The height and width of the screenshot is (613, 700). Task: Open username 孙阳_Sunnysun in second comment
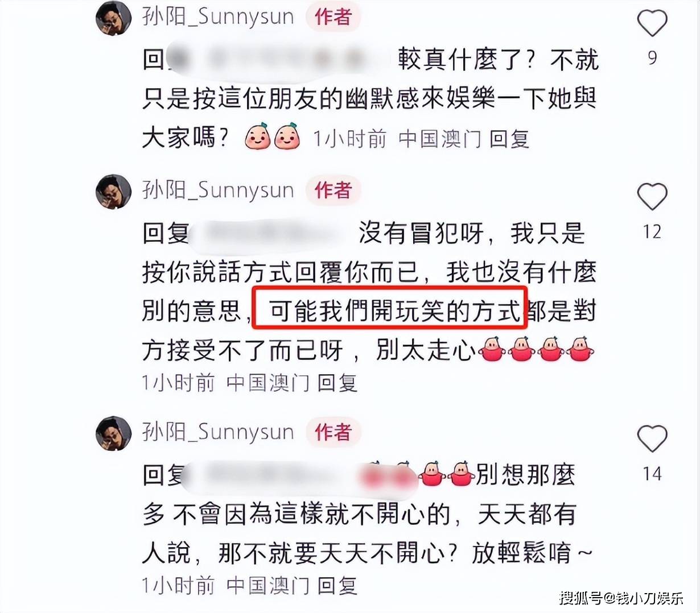218,190
